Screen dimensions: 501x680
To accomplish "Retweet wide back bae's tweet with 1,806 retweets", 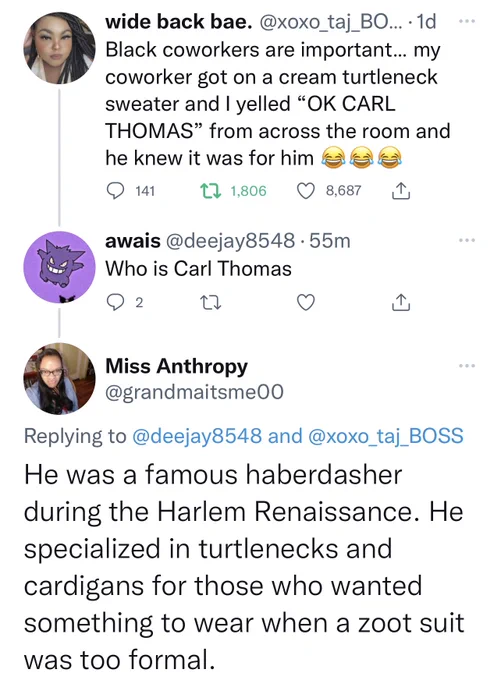I will (211, 190).
